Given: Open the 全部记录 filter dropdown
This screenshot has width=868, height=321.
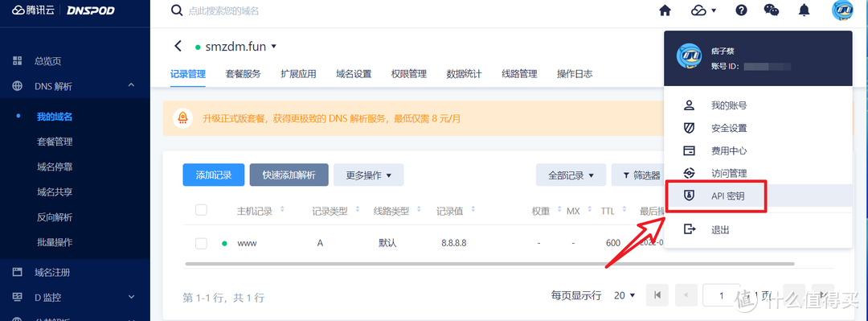Looking at the screenshot, I should 571,175.
